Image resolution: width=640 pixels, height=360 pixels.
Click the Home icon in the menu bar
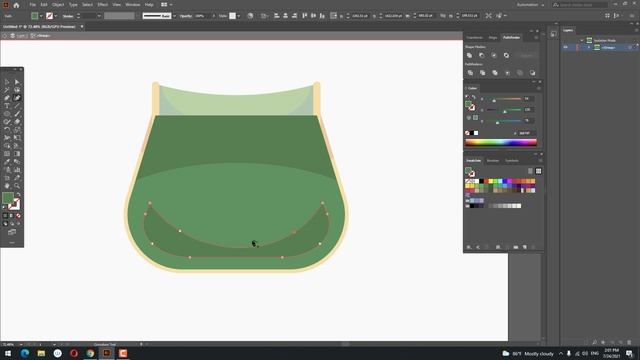16,5
